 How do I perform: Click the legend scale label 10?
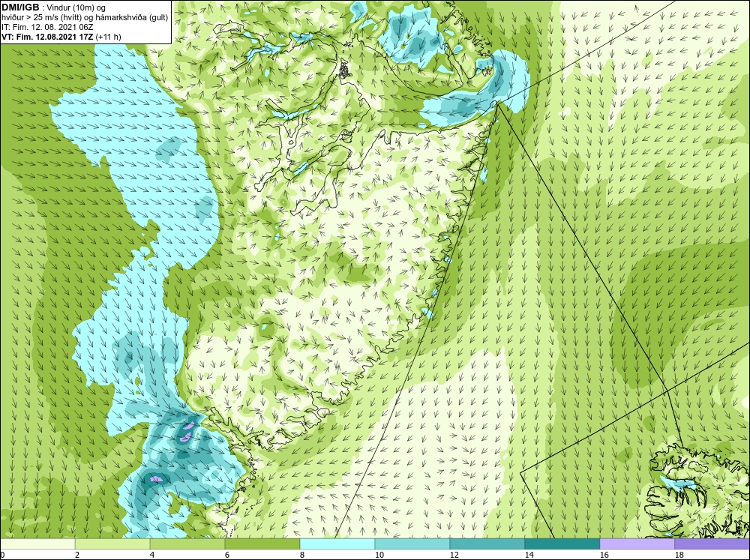[378, 555]
